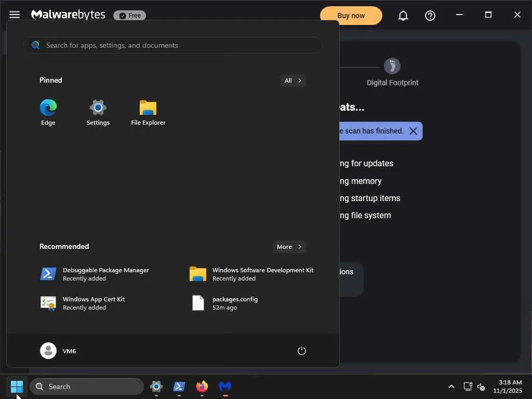Open the clock showing 3:18 AM
Viewport: 532px width, 399px height.
point(507,387)
